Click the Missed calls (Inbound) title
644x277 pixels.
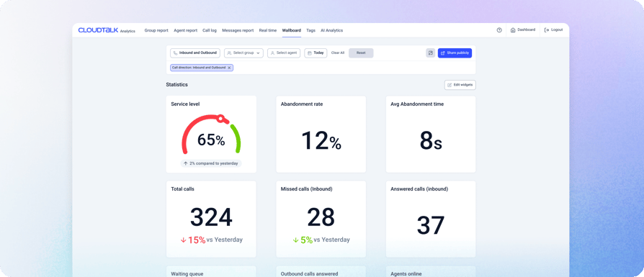(306, 189)
